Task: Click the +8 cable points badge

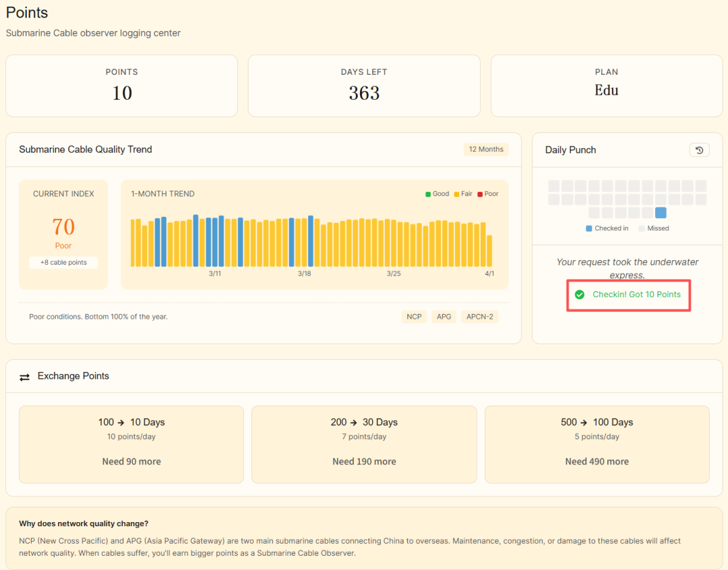Action: 63,263
